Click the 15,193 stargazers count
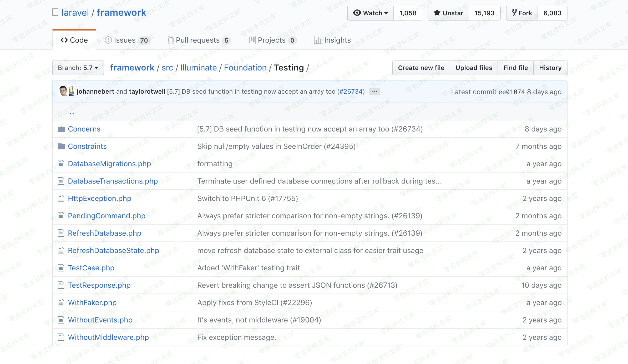Screen dimensions: 628x364 tap(484, 13)
